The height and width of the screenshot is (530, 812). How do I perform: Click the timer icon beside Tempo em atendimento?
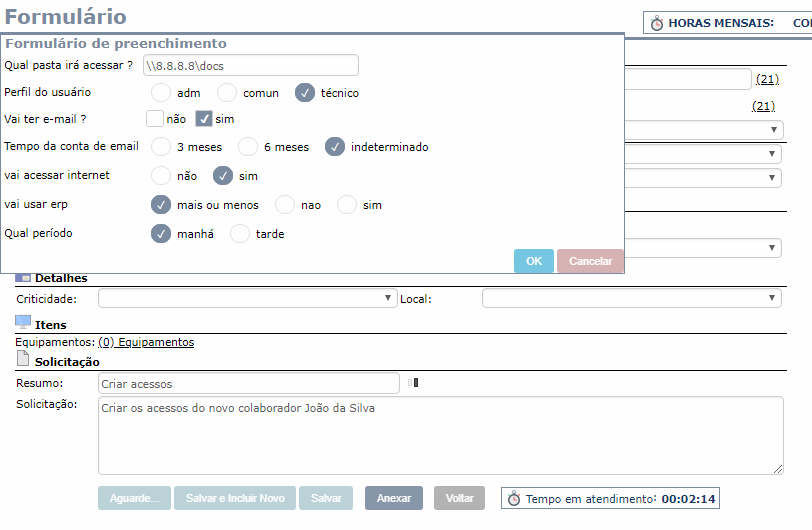(x=514, y=498)
